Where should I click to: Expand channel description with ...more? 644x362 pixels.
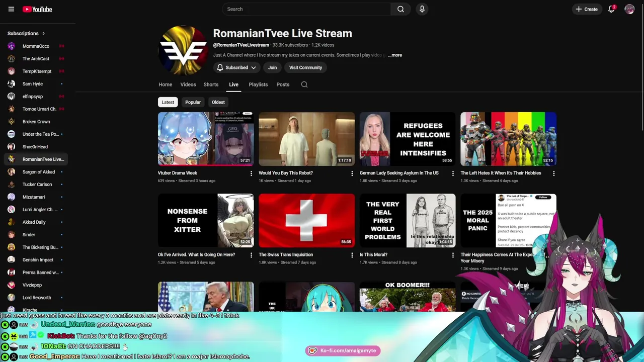click(x=395, y=55)
